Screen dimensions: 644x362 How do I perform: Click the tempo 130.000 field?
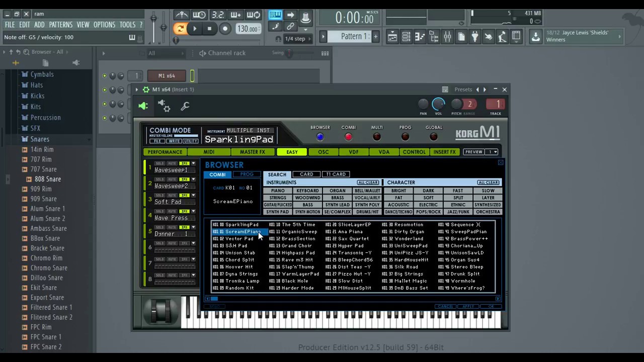[248, 29]
